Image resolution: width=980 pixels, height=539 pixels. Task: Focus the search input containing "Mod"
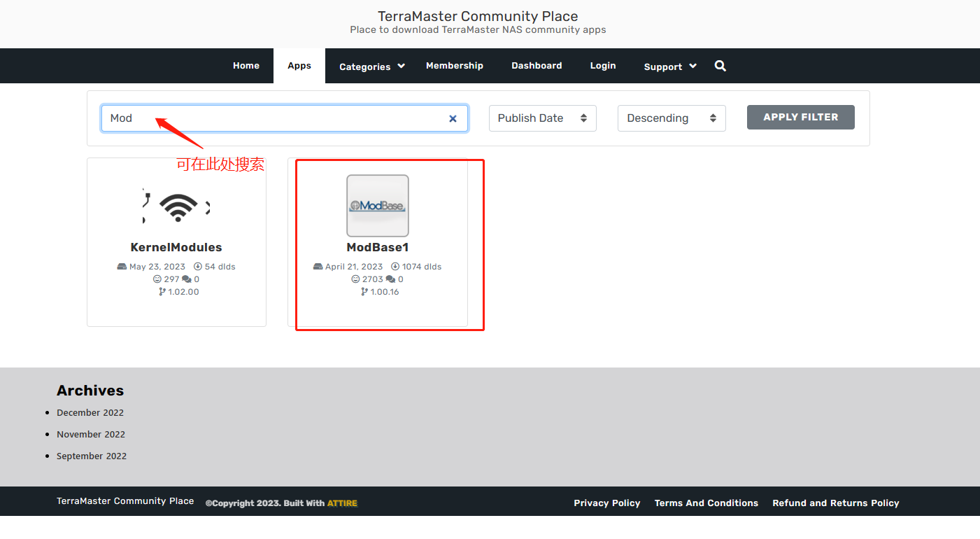click(285, 118)
